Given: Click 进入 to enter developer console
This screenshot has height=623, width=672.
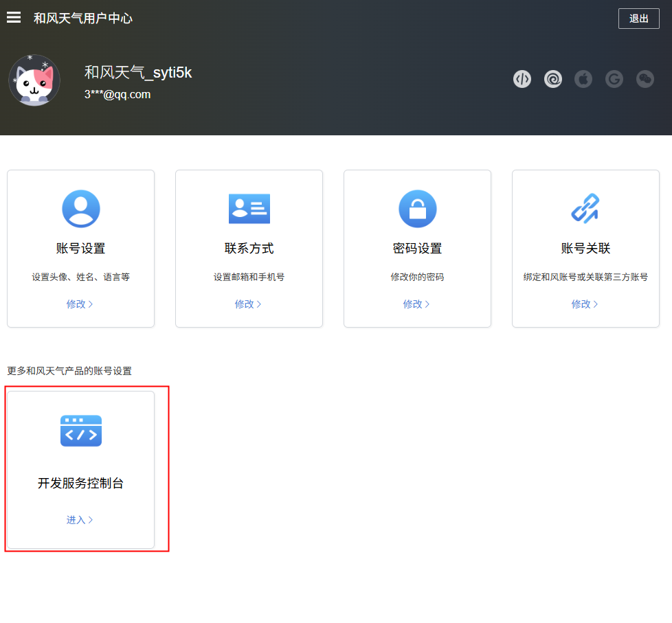Looking at the screenshot, I should pos(80,520).
